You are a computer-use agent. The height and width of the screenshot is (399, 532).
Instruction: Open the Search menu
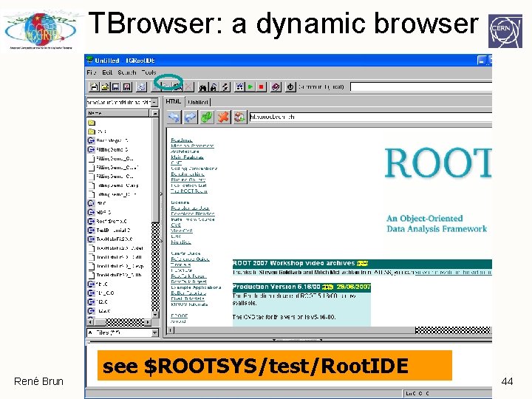click(x=127, y=72)
